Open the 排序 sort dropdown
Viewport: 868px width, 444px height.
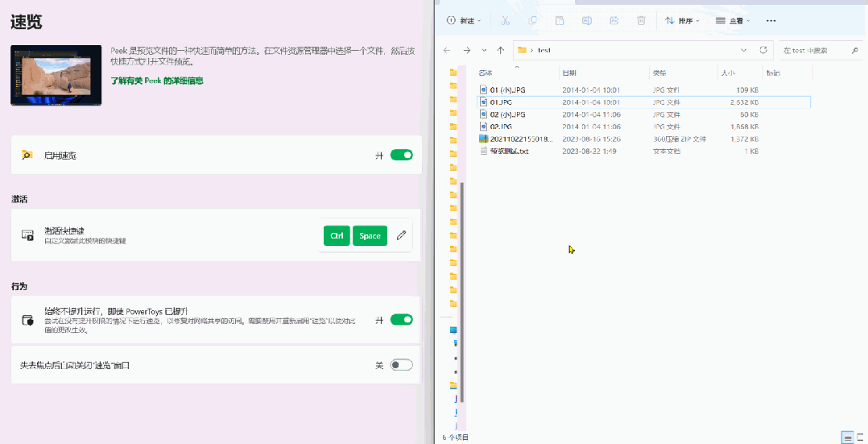[x=682, y=20]
